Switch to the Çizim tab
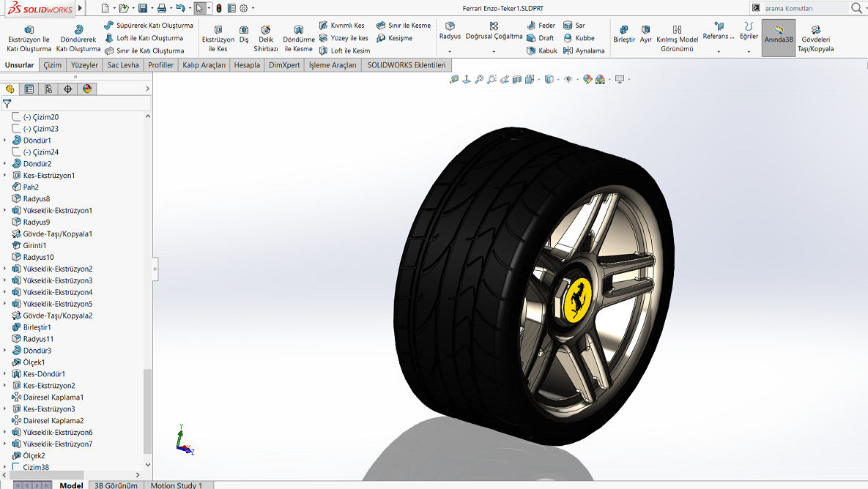868x489 pixels. click(x=53, y=65)
